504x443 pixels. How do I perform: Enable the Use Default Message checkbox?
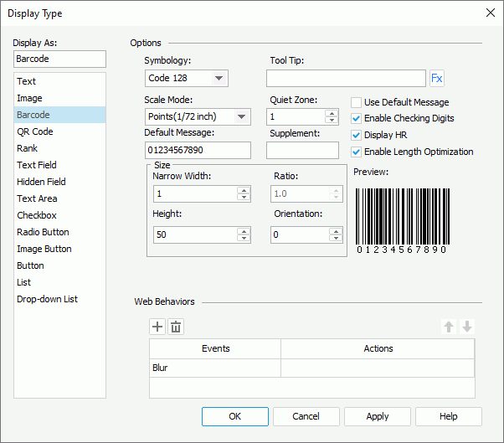point(357,102)
